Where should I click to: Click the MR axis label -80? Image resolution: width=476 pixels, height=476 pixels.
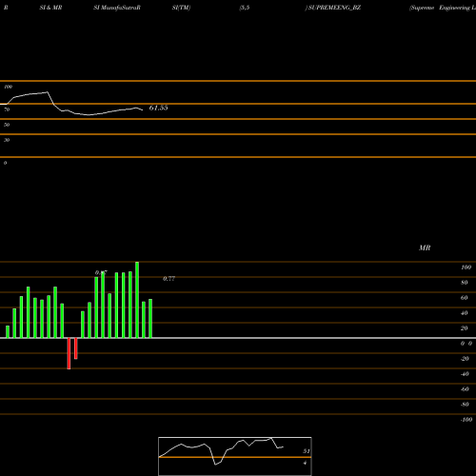pyautogui.click(x=465, y=405)
